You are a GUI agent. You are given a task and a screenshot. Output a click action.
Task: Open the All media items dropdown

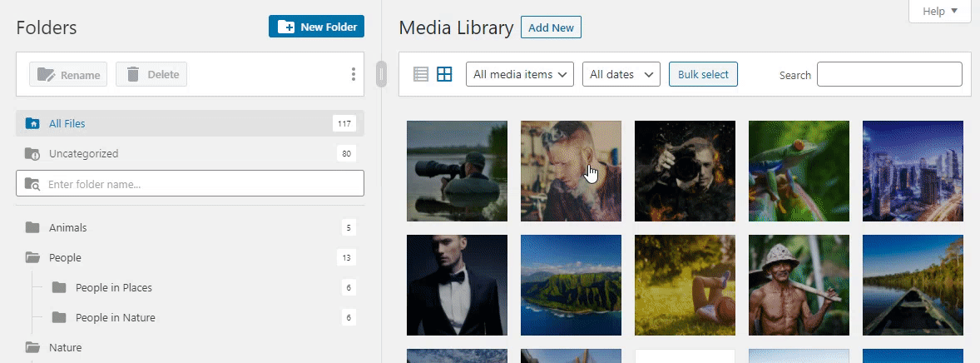[520, 74]
